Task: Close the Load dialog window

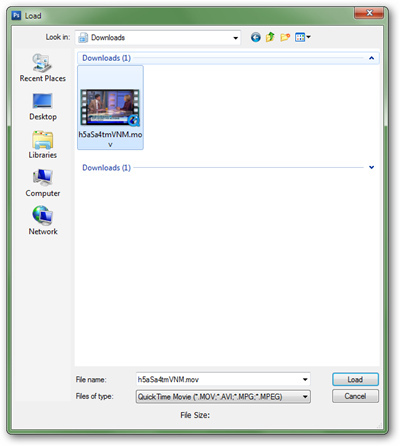Action: pos(369,13)
